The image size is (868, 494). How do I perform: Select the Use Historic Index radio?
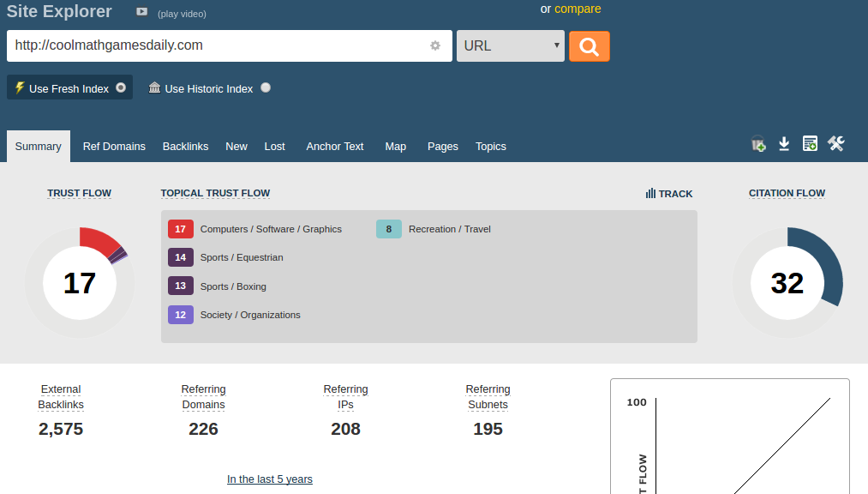click(266, 87)
